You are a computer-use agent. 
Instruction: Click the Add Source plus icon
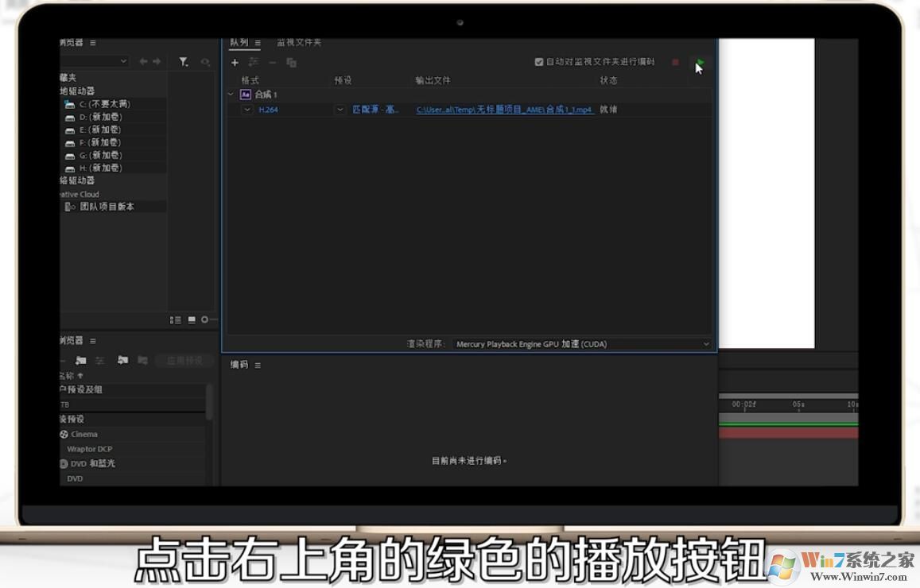coord(235,62)
